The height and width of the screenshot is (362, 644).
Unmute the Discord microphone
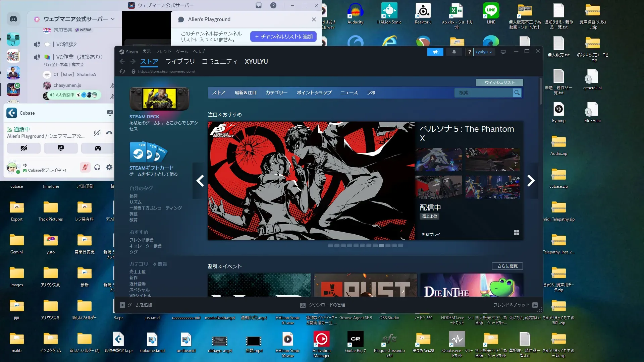point(85,167)
